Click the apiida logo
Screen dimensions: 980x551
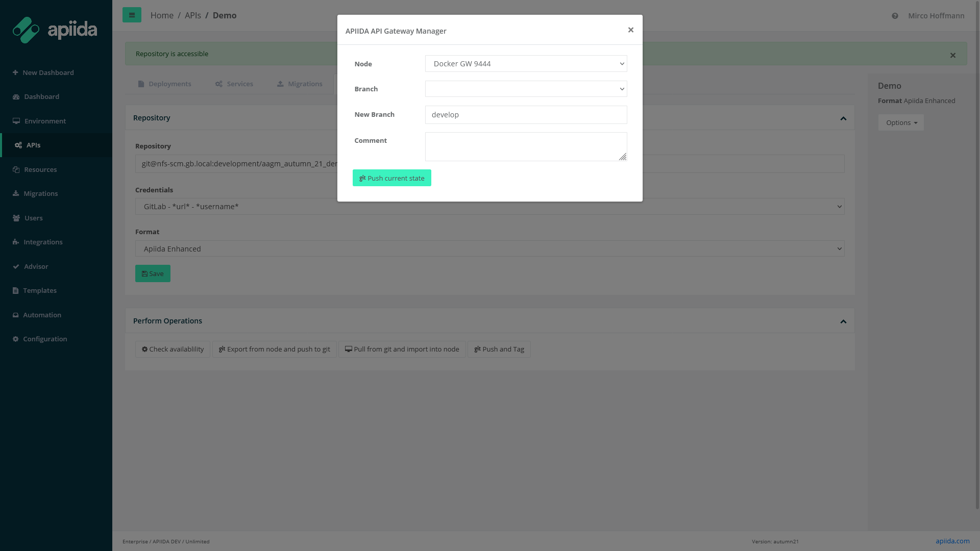pos(55,30)
